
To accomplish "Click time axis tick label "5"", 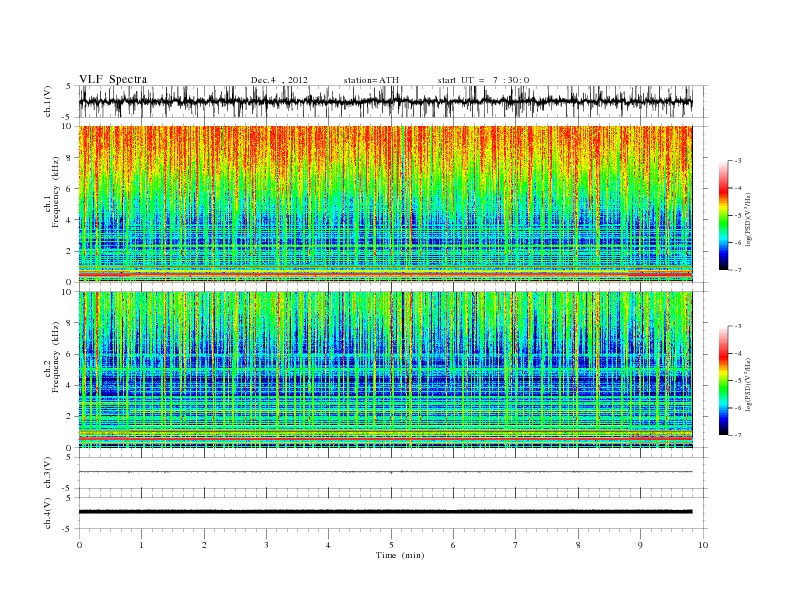I will [x=391, y=545].
